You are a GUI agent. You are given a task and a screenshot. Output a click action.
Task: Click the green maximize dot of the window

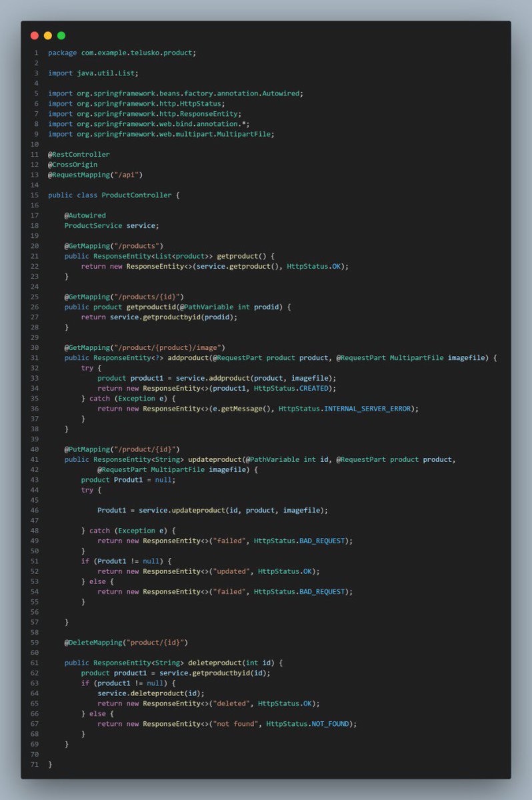[x=61, y=35]
